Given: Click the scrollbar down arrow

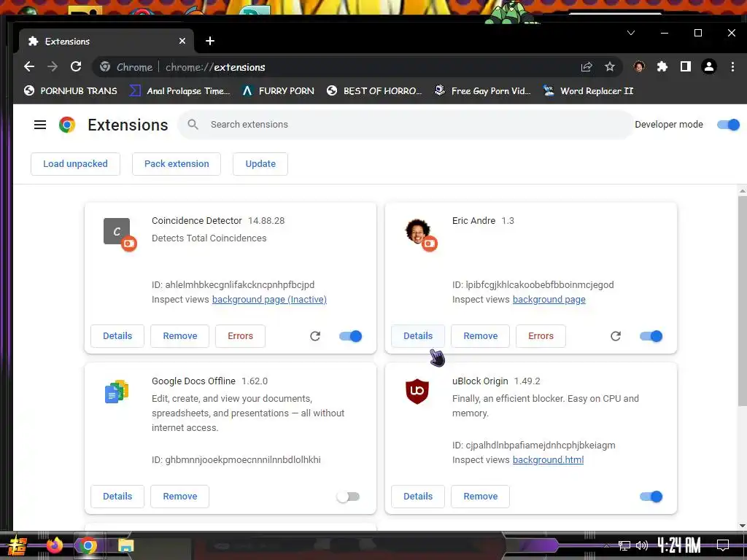Looking at the screenshot, I should pos(742,525).
